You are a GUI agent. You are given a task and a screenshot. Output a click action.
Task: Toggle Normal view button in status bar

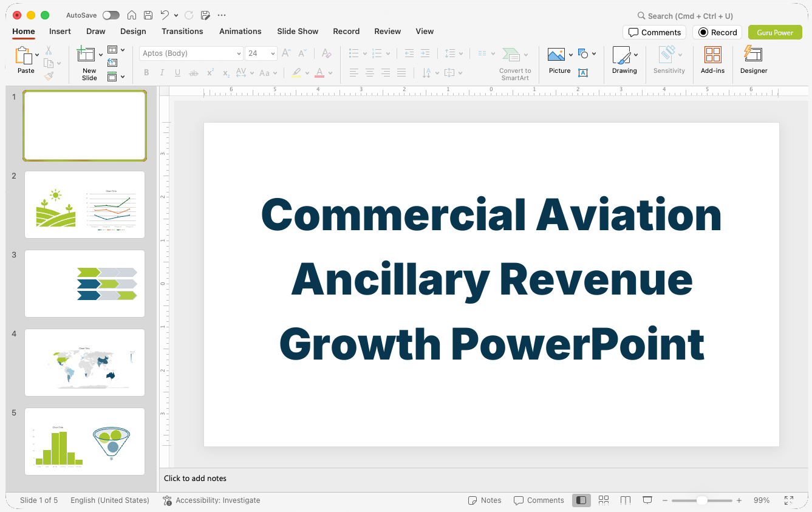(x=581, y=500)
